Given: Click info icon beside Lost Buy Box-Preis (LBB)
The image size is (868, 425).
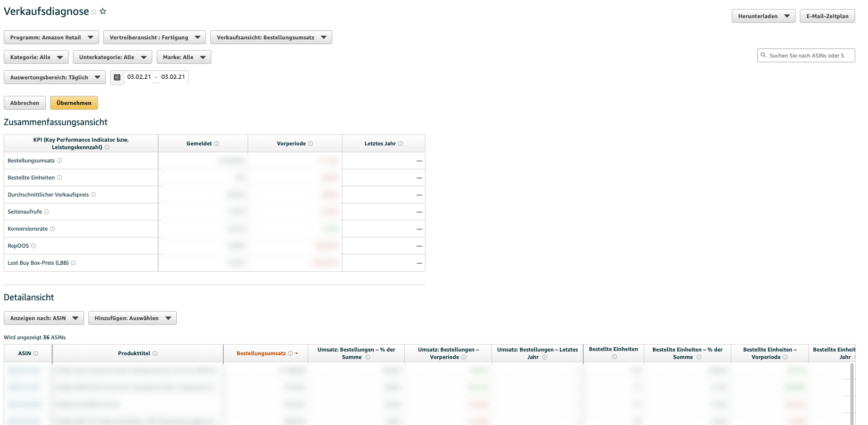Looking at the screenshot, I should (x=73, y=263).
